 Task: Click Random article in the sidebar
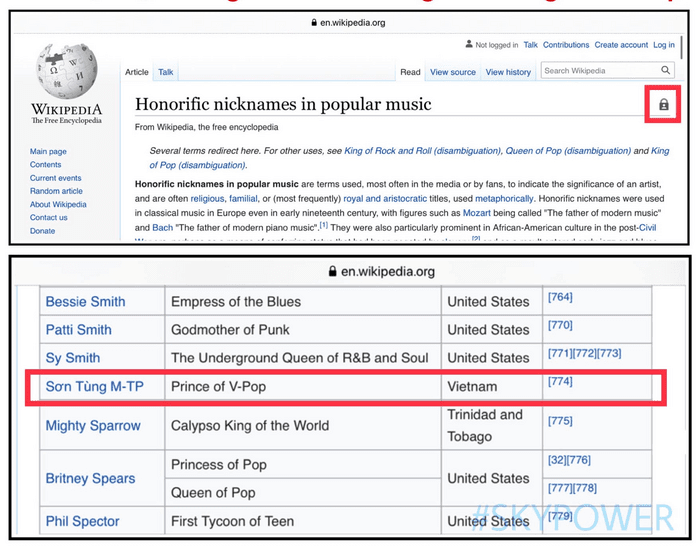(56, 191)
